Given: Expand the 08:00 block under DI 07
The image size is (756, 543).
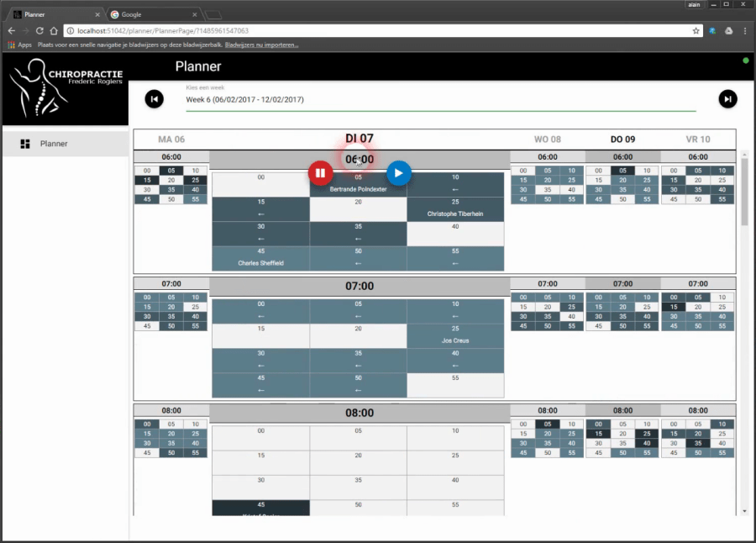Looking at the screenshot, I should 359,413.
